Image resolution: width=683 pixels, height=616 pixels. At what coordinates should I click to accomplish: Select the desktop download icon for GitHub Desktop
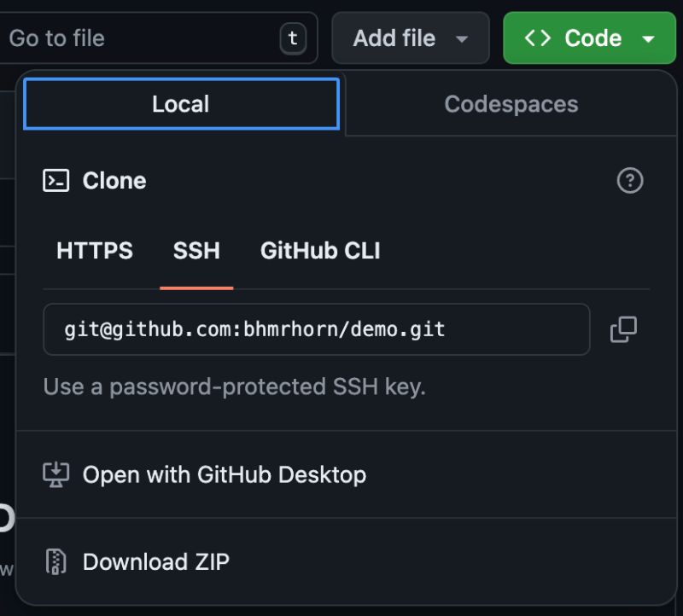coord(55,474)
